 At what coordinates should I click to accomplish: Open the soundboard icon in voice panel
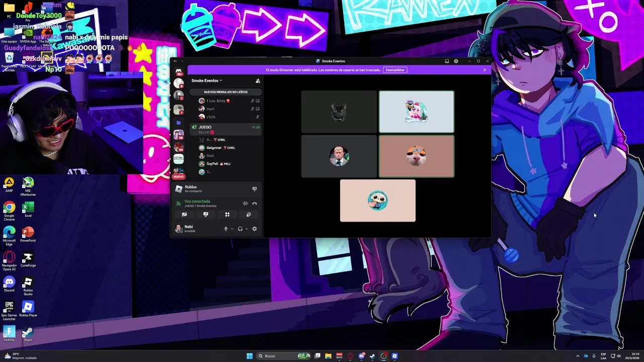point(249,215)
